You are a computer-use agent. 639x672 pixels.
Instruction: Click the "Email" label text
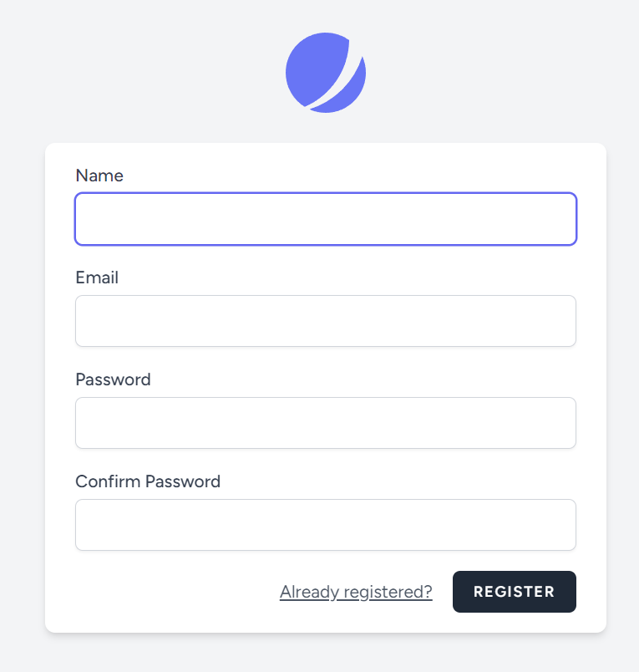pos(97,277)
